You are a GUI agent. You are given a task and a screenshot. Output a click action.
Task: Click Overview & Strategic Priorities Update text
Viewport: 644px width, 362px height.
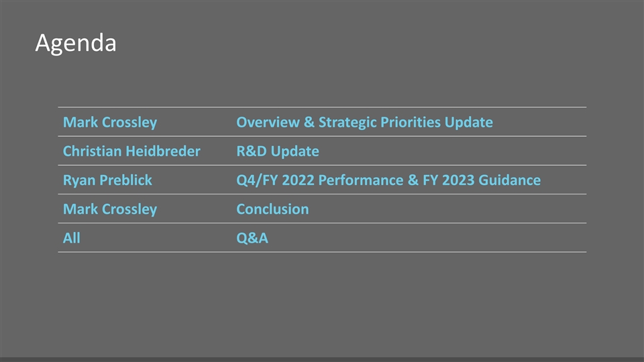pyautogui.click(x=364, y=123)
